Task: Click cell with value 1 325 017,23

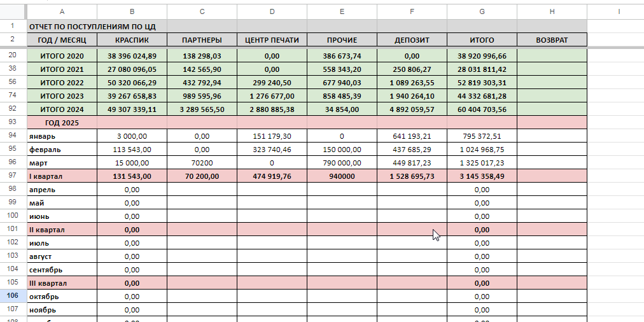Action: (x=482, y=163)
